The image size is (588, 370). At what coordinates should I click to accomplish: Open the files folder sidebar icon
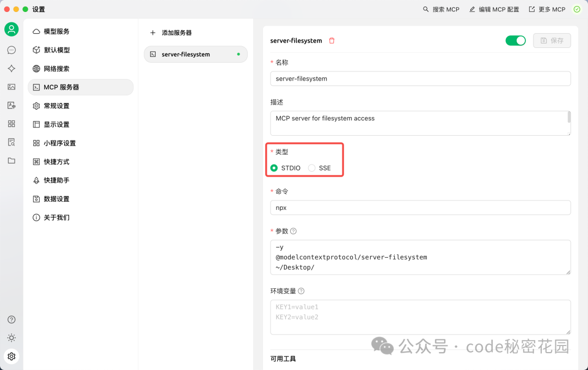click(x=11, y=161)
